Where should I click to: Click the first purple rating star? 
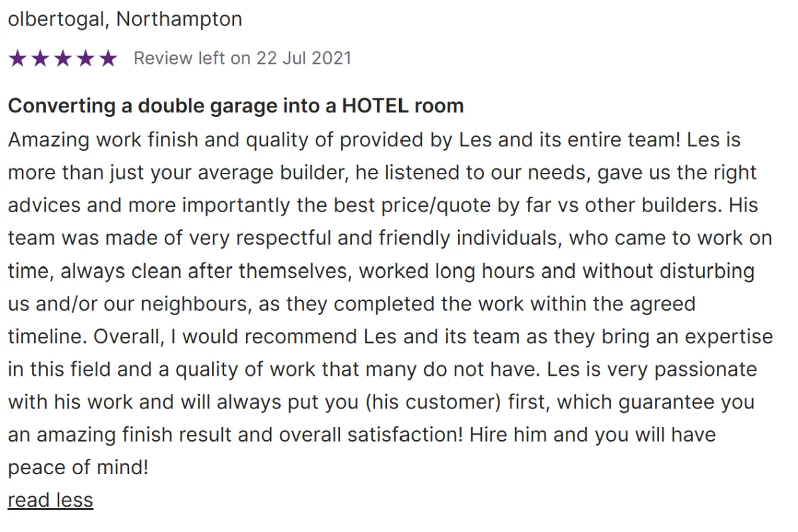click(x=17, y=59)
